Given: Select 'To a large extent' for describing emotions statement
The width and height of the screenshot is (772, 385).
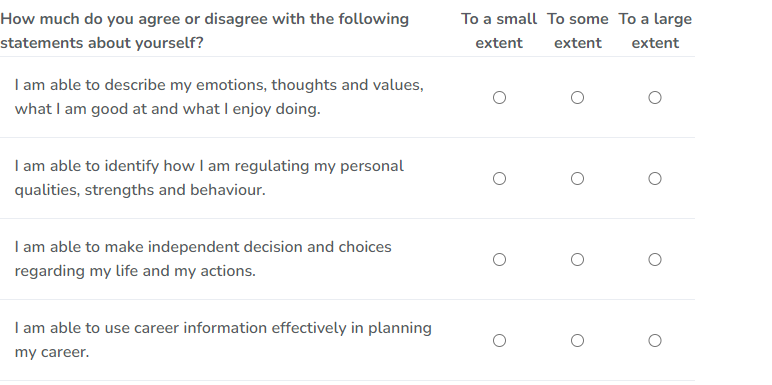Looking at the screenshot, I should tap(655, 97).
